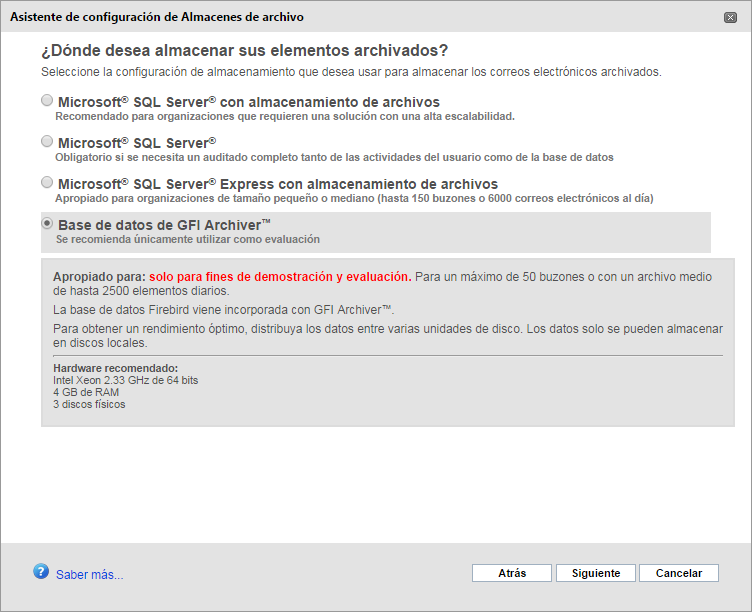Select Microsoft SQL Server con almacenamiento de archivos radio
Screen dimensions: 752x612
(47, 100)
